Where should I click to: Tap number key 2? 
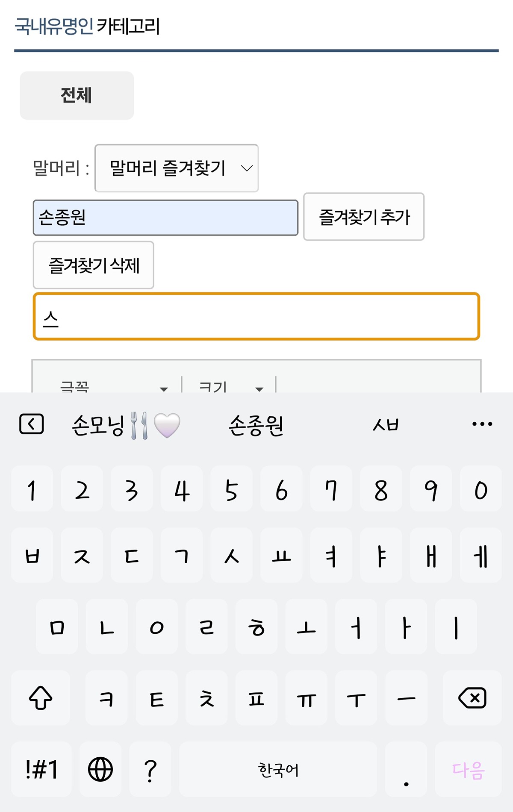pos(82,488)
